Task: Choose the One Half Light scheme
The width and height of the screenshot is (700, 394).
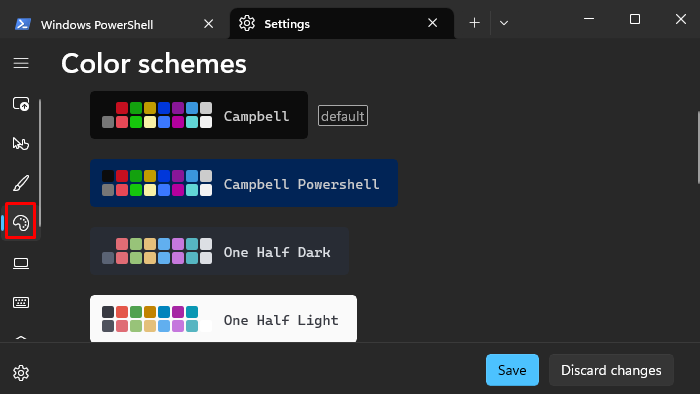Action: (223, 319)
